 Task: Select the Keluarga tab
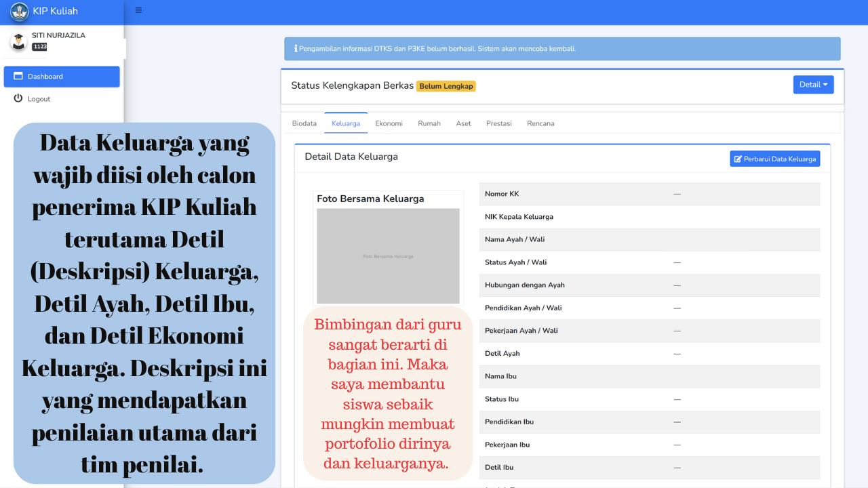(x=346, y=123)
